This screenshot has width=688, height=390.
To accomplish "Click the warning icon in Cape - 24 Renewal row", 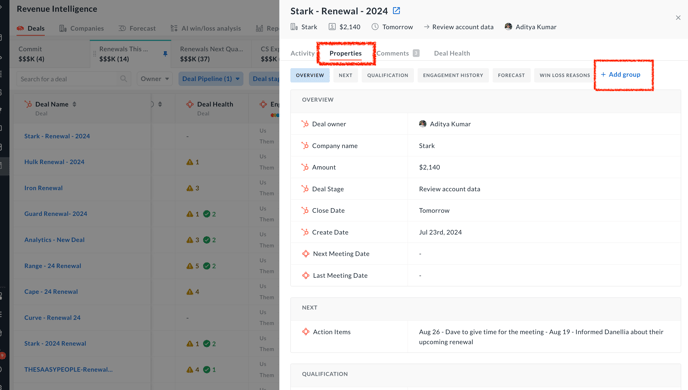I will [190, 291].
